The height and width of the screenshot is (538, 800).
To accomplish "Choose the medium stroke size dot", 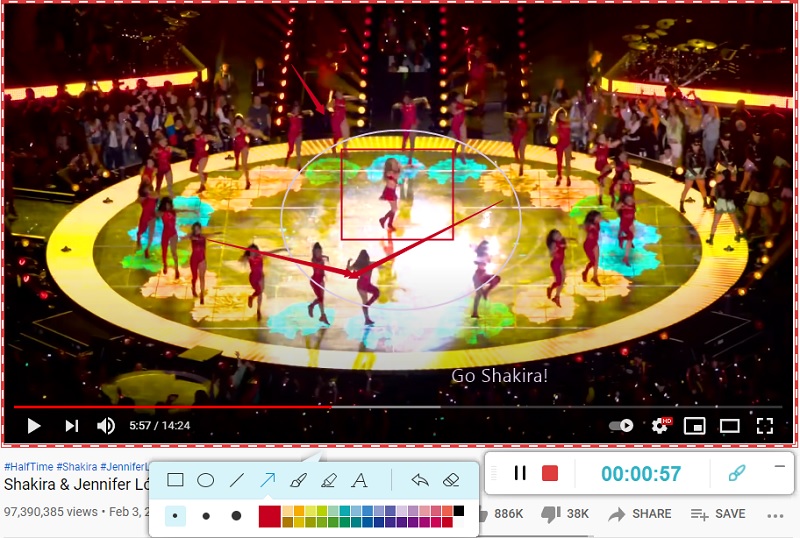I will [x=206, y=516].
